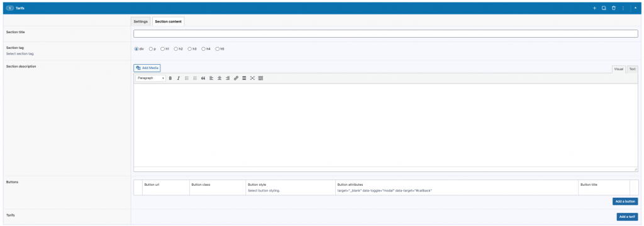The image size is (644, 226).
Task: Duplicate the Tarifs layout
Action: point(604,8)
